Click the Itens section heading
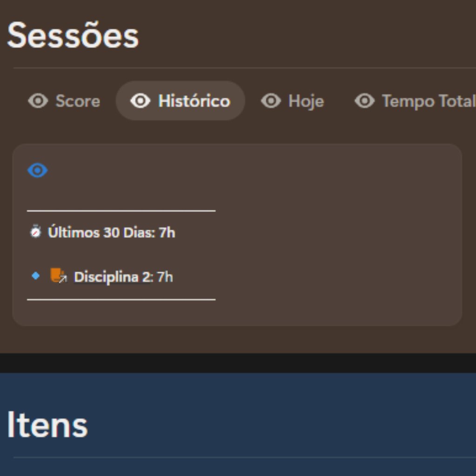The width and height of the screenshot is (476, 476). coord(47,425)
